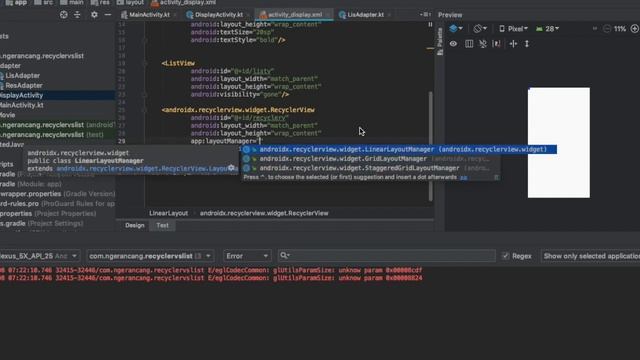This screenshot has height=360, width=640.
Task: Click the vertical guidelines icon
Action: tap(527, 44)
